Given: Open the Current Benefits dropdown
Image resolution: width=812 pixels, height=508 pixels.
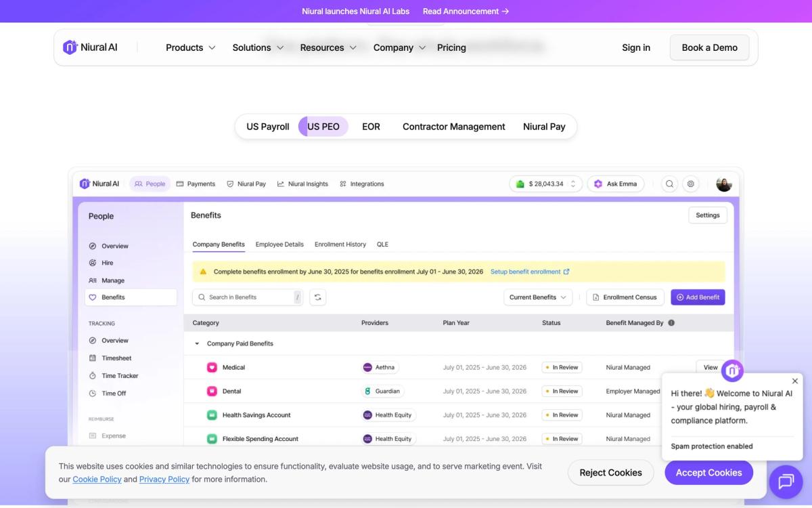Looking at the screenshot, I should click(538, 297).
